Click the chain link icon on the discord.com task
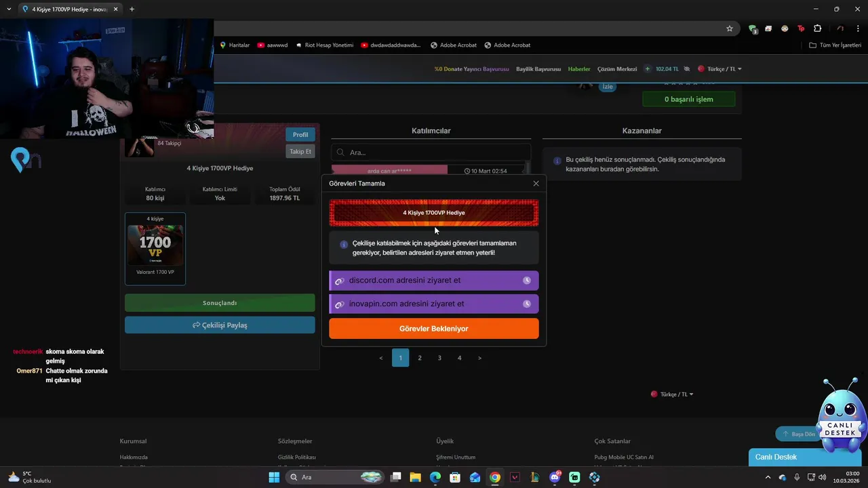Image resolution: width=868 pixels, height=488 pixels. point(340,281)
